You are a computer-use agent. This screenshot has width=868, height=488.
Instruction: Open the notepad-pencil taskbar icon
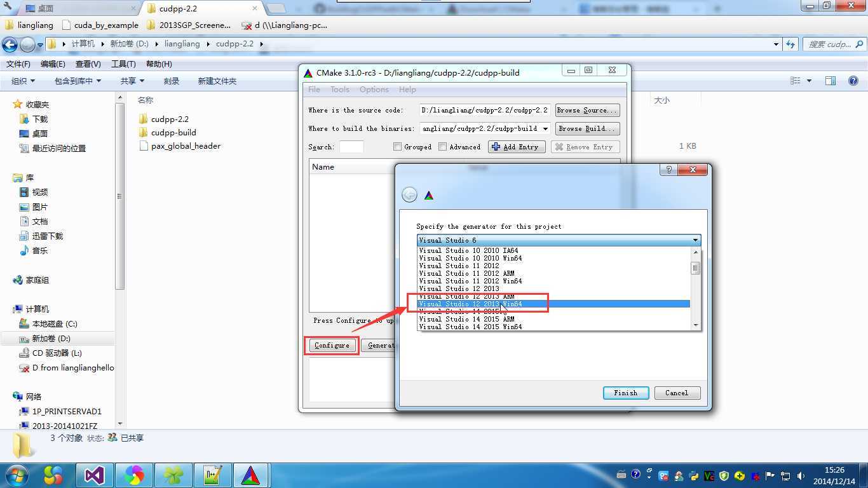(212, 475)
